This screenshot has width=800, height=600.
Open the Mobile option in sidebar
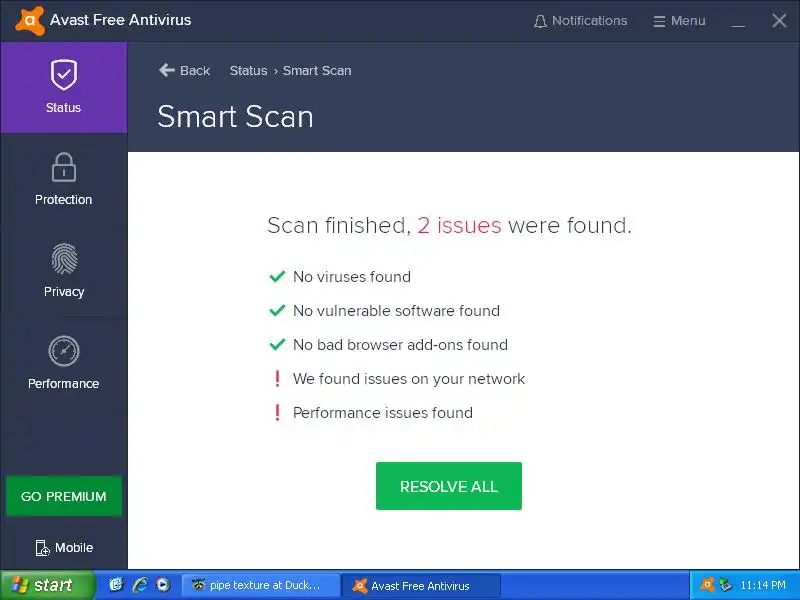pyautogui.click(x=64, y=547)
